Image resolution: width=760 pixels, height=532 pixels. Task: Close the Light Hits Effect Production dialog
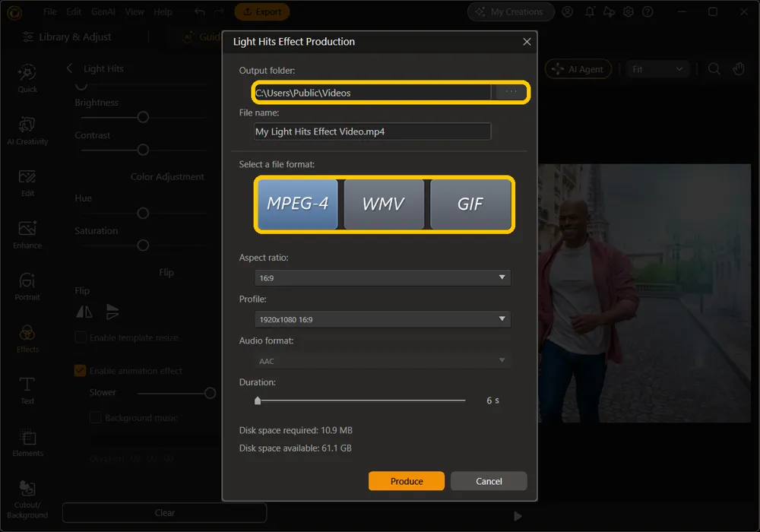527,42
